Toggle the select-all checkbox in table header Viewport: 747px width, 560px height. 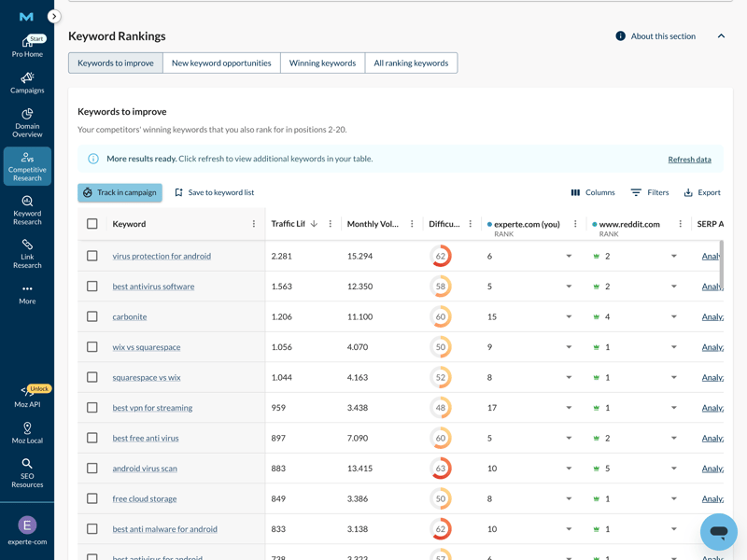pyautogui.click(x=92, y=224)
